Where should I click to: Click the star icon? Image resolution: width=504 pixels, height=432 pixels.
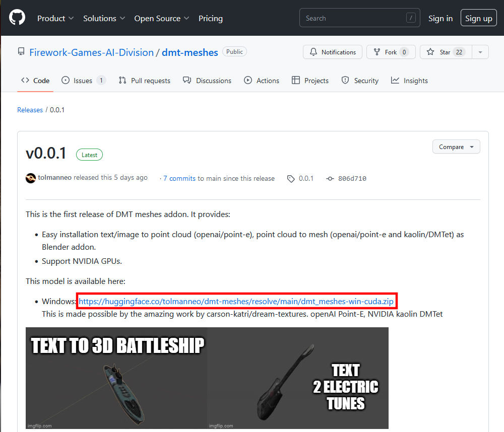(x=430, y=52)
